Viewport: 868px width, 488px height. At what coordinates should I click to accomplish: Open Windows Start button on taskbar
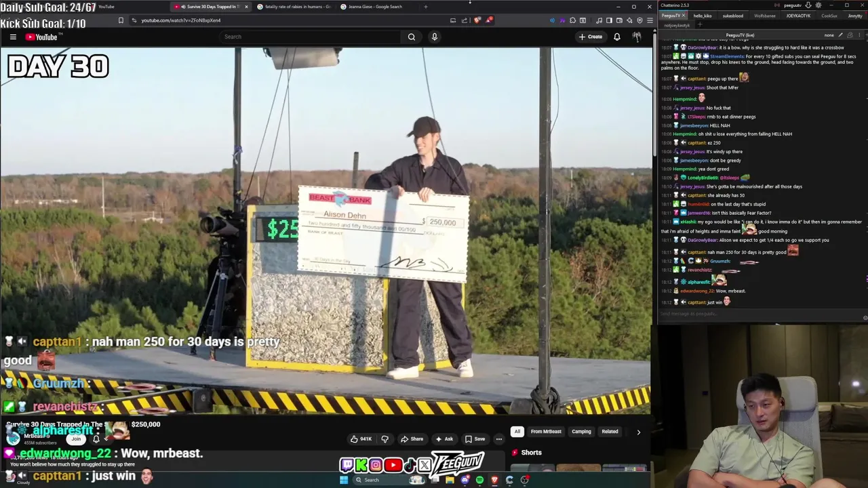(x=344, y=480)
